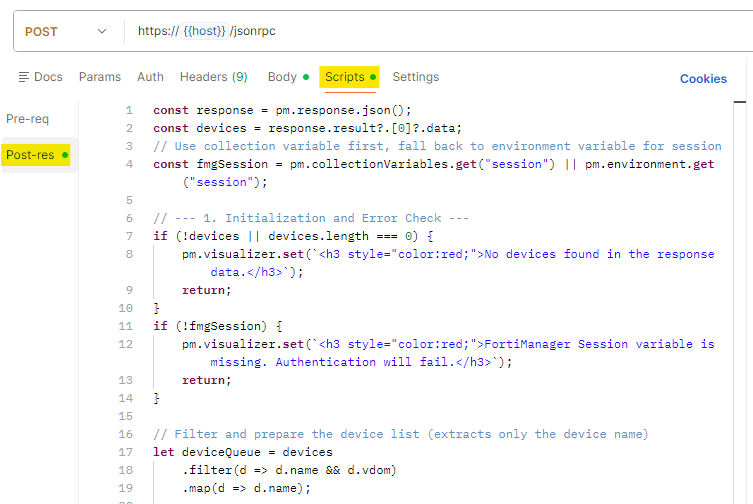Click the comment about collection variable first

click(437, 146)
